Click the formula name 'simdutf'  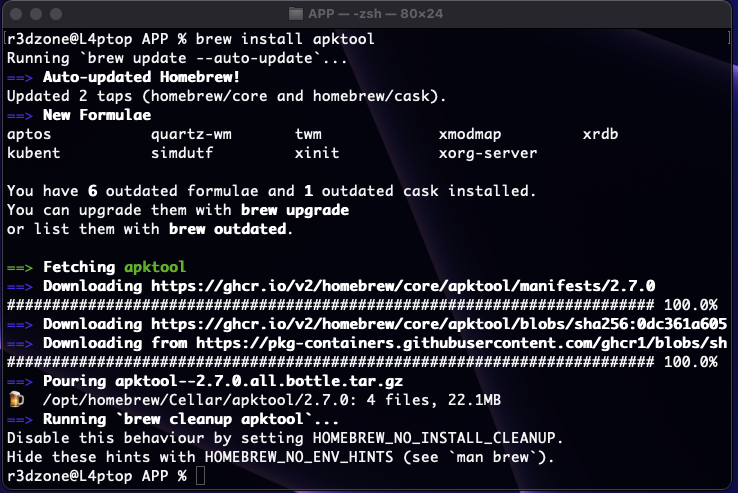point(182,153)
